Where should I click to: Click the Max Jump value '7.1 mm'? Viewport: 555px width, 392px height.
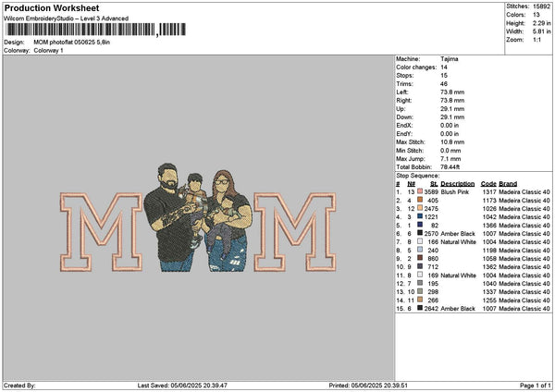pos(450,159)
